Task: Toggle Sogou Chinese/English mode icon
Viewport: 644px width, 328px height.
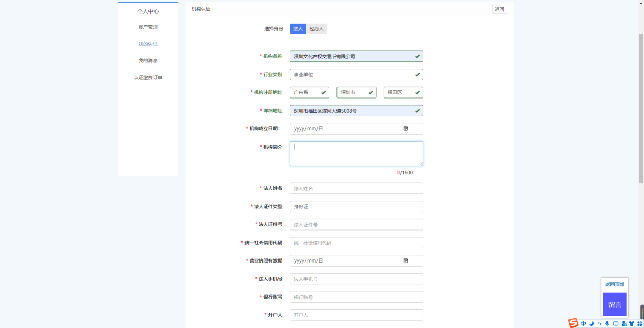Action: [x=584, y=323]
